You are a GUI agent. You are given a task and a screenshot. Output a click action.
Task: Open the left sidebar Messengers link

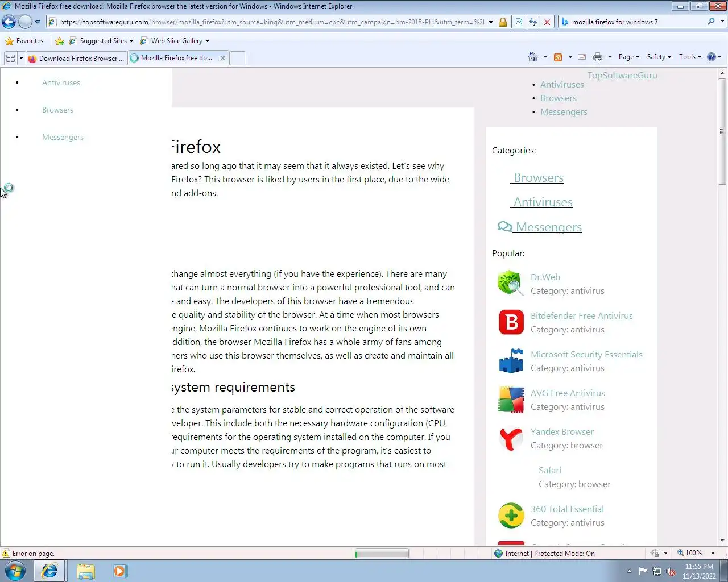[63, 137]
